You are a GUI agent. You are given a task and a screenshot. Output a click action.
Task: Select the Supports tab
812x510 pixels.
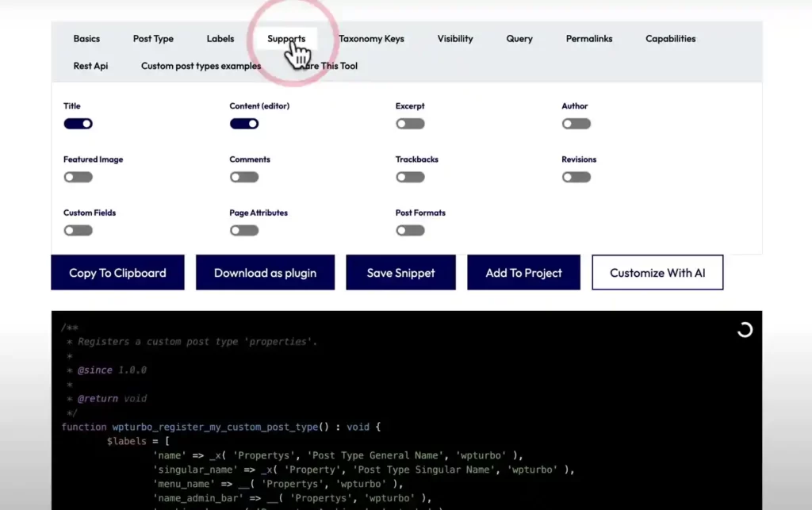click(286, 39)
